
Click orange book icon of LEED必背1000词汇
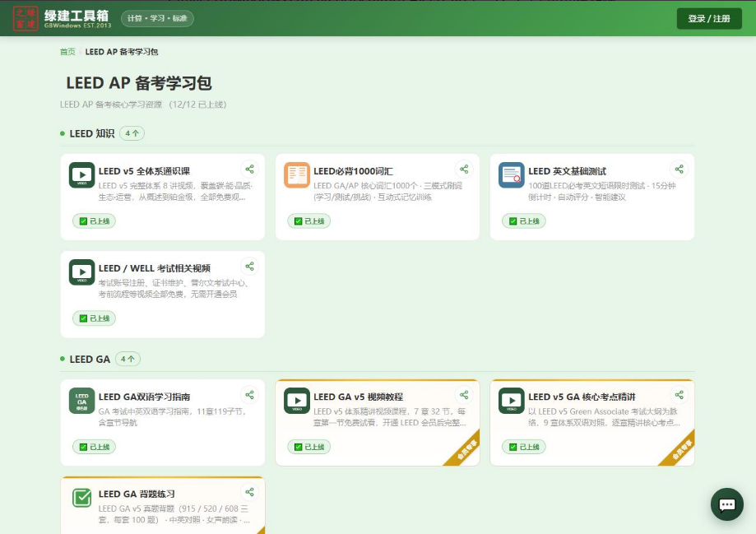(x=296, y=175)
